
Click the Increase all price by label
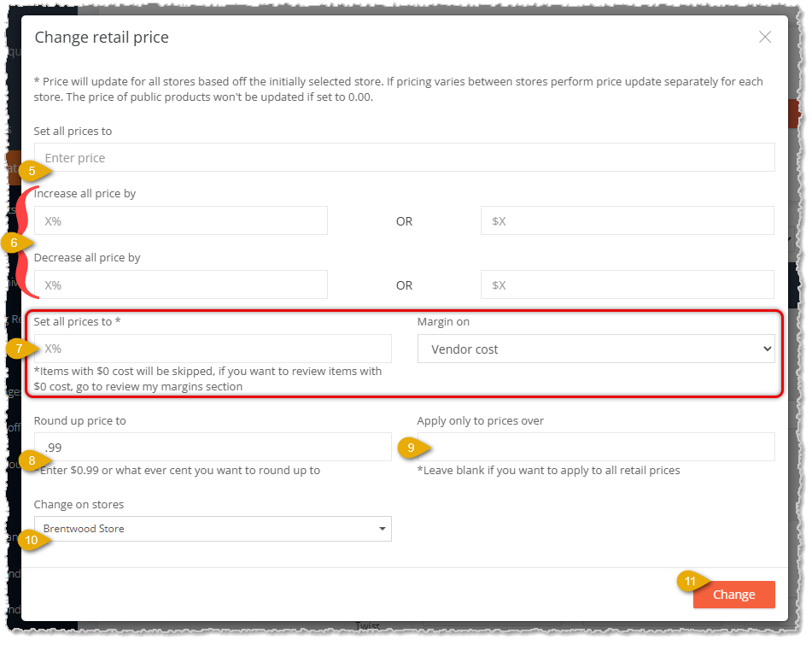[85, 194]
